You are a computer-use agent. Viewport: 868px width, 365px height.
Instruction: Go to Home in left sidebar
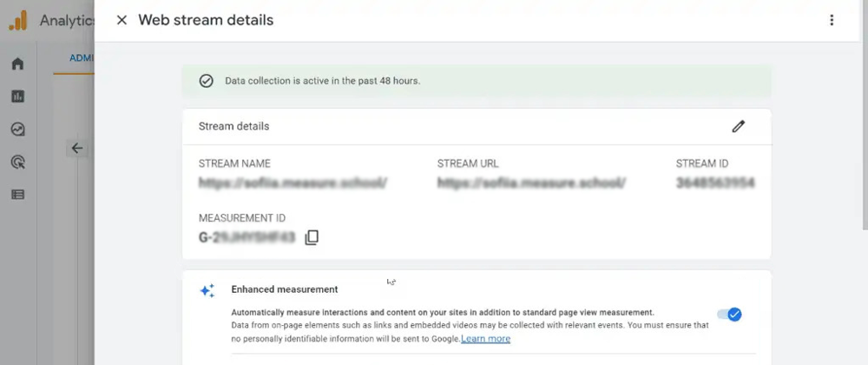pyautogui.click(x=17, y=64)
